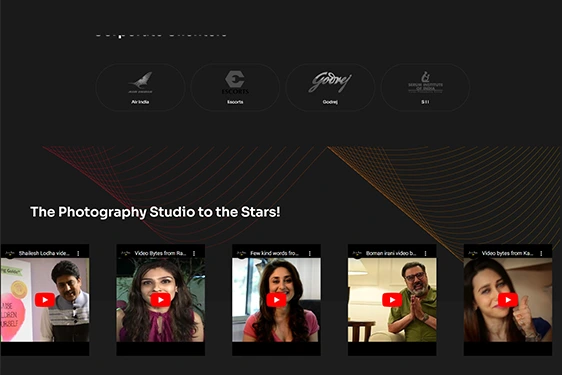Select the Godrej client logo card
562x375 pixels.
(330, 87)
